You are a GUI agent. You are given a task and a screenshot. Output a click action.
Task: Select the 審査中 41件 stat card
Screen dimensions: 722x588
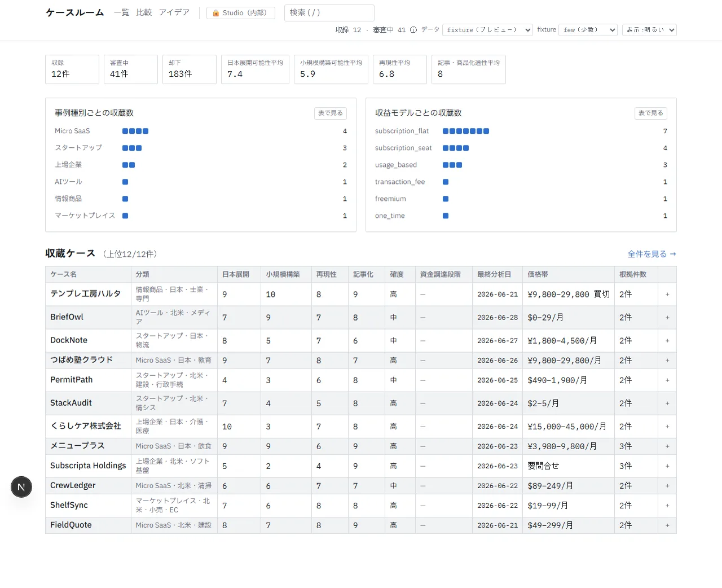[x=131, y=69]
